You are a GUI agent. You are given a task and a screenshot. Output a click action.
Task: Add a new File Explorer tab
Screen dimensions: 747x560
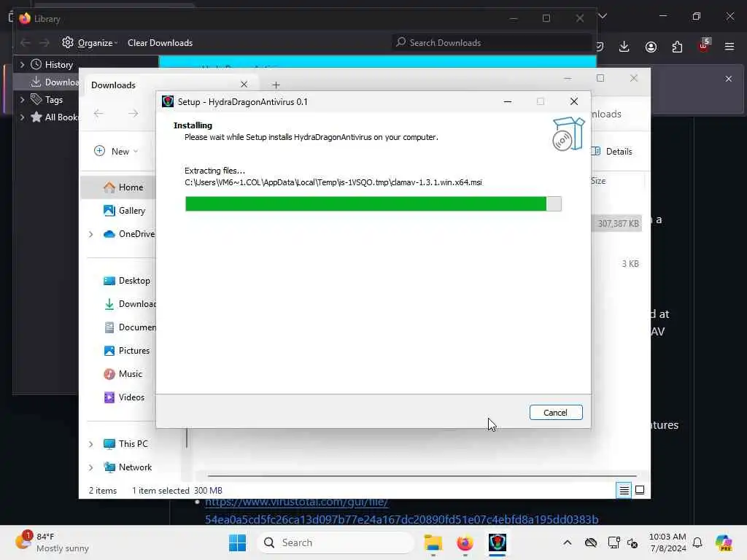coord(276,85)
